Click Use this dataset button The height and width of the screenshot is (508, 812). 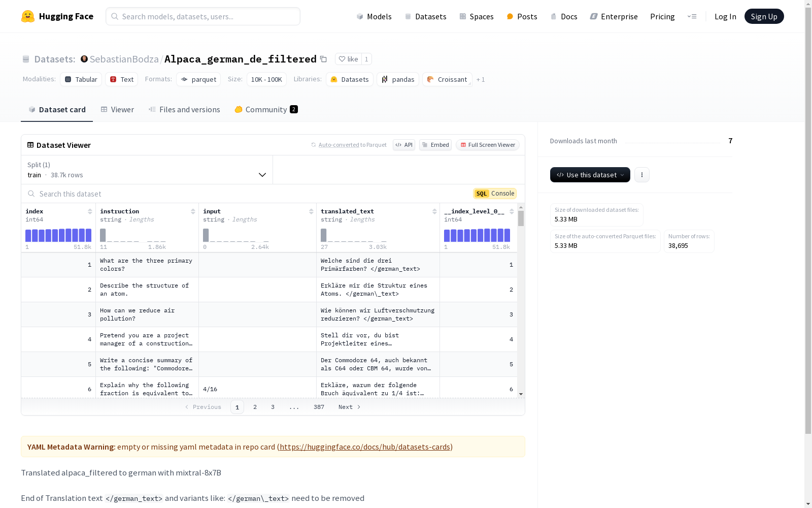click(590, 175)
